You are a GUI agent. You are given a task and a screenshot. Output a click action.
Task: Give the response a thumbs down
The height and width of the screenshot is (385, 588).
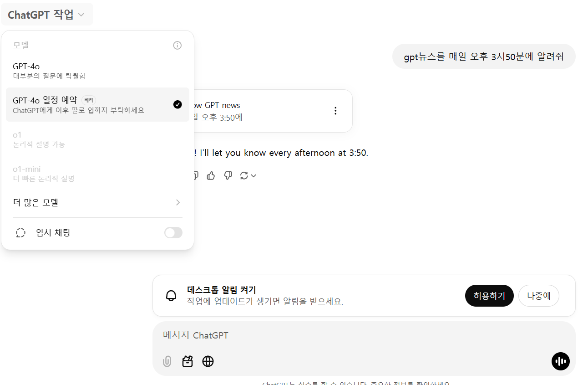point(228,175)
